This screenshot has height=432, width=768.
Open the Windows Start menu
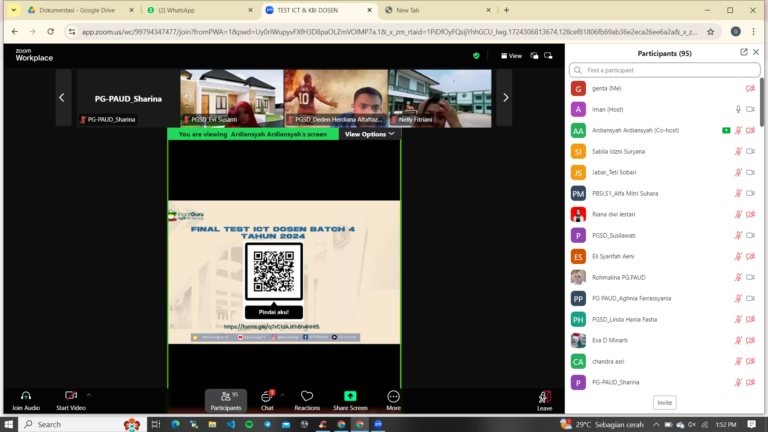click(x=9, y=424)
